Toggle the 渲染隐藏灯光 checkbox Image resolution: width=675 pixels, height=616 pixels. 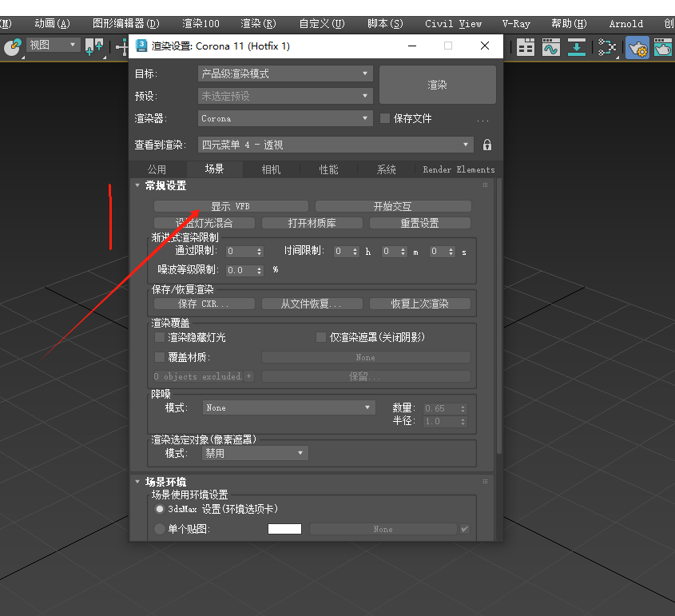(160, 337)
